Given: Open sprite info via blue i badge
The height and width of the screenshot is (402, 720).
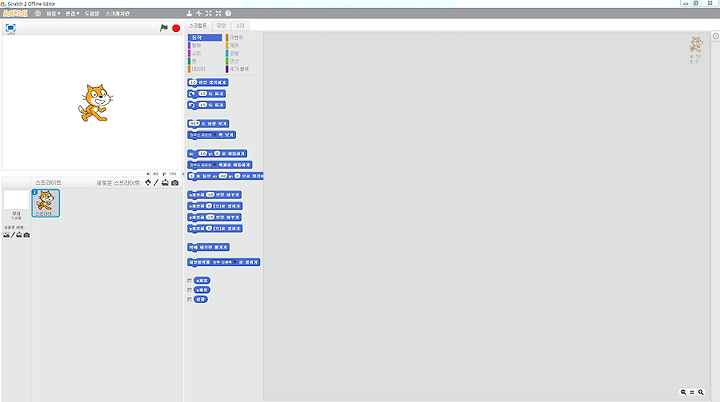Looking at the screenshot, I should (x=34, y=192).
